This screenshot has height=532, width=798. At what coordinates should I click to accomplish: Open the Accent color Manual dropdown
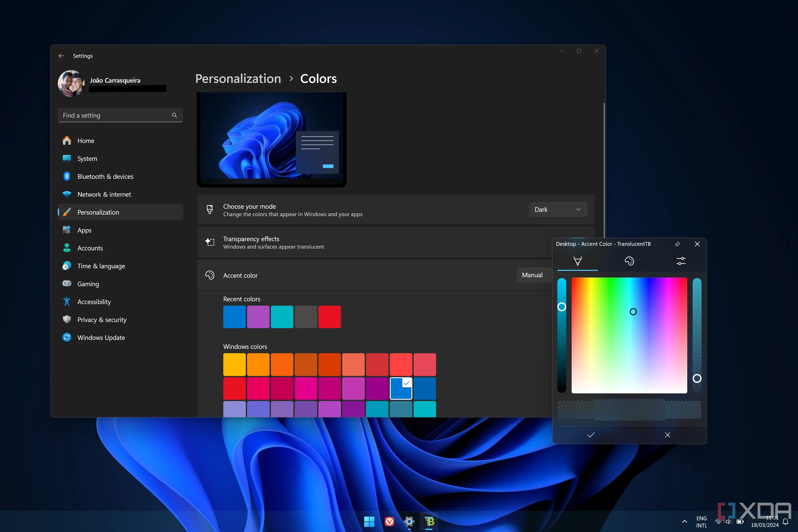[535, 275]
